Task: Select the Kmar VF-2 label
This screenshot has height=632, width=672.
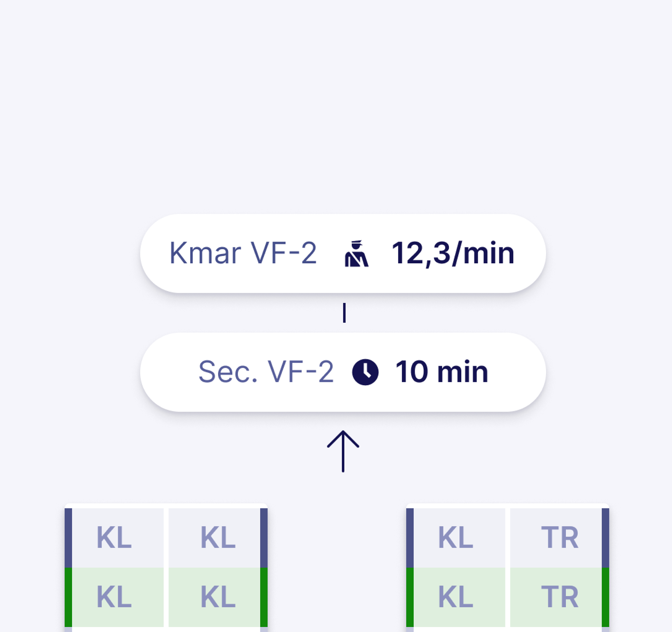Action: coord(243,253)
